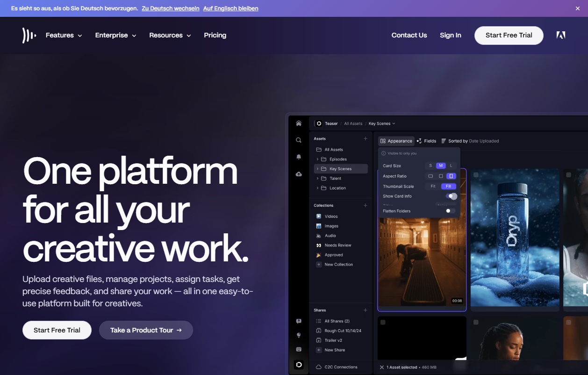Check the braided-hair woman card checkbox
Image resolution: width=588 pixels, height=375 pixels.
[475, 322]
